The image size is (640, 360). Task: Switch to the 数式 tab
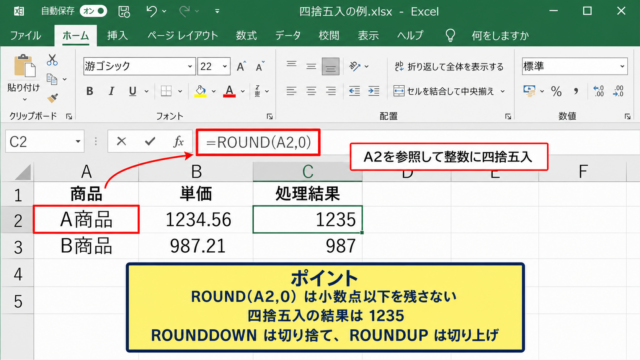[246, 36]
